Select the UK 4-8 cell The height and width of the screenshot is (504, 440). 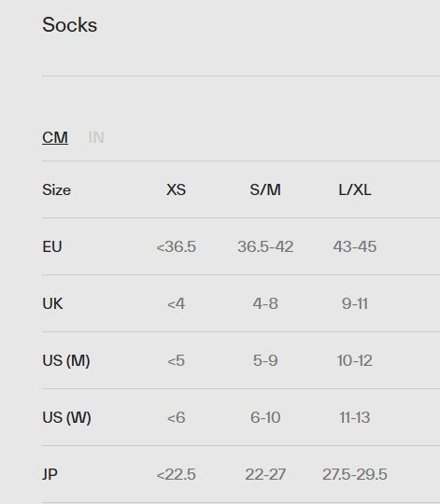tap(265, 303)
